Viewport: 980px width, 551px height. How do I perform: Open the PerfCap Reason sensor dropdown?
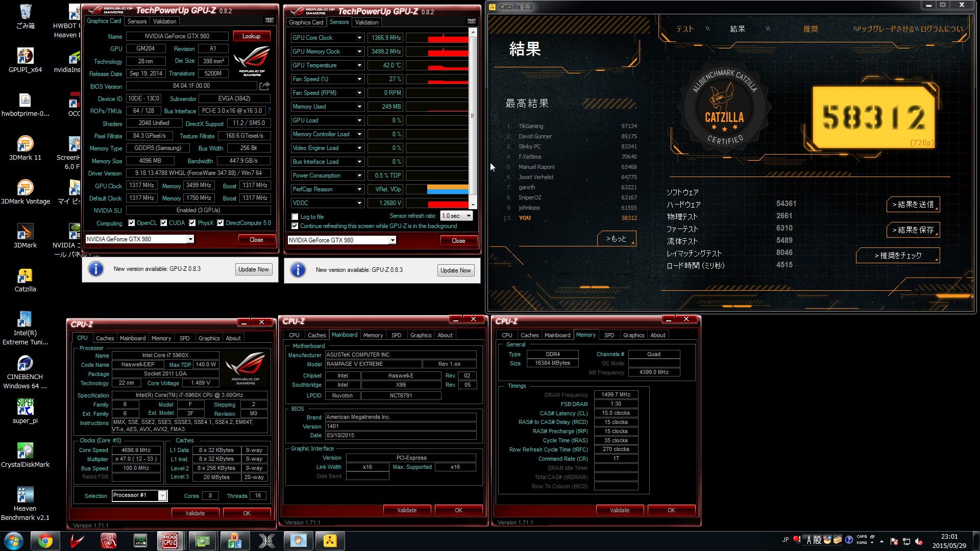[359, 189]
